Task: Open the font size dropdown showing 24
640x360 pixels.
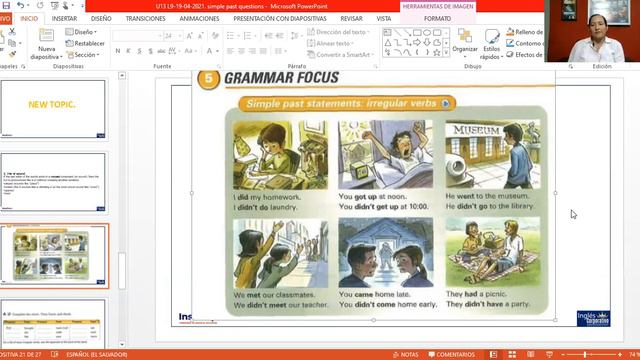Action: 180,36
